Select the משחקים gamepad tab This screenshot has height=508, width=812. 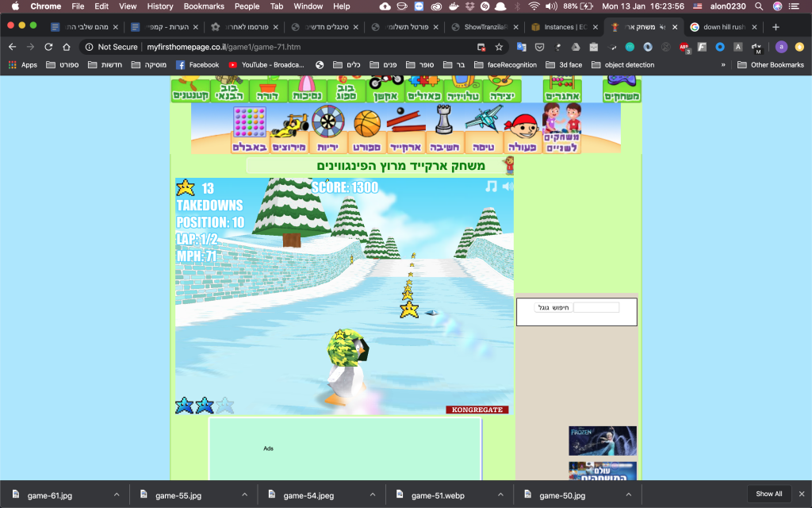point(622,89)
